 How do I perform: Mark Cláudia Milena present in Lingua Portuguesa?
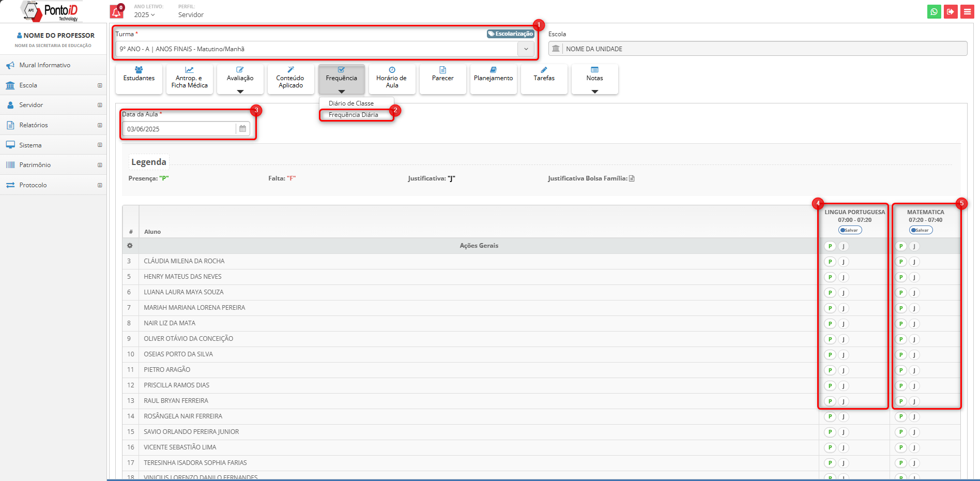click(830, 262)
